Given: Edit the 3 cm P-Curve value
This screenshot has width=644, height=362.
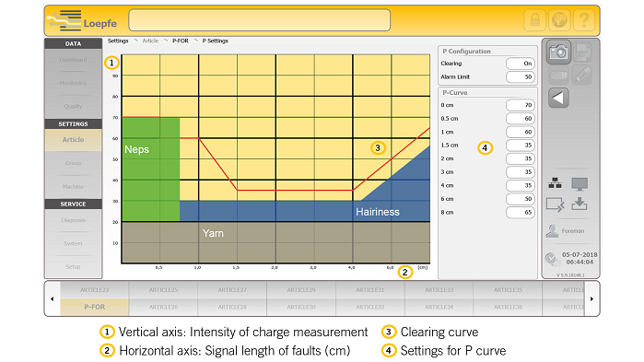Looking at the screenshot, I should click(x=521, y=172).
